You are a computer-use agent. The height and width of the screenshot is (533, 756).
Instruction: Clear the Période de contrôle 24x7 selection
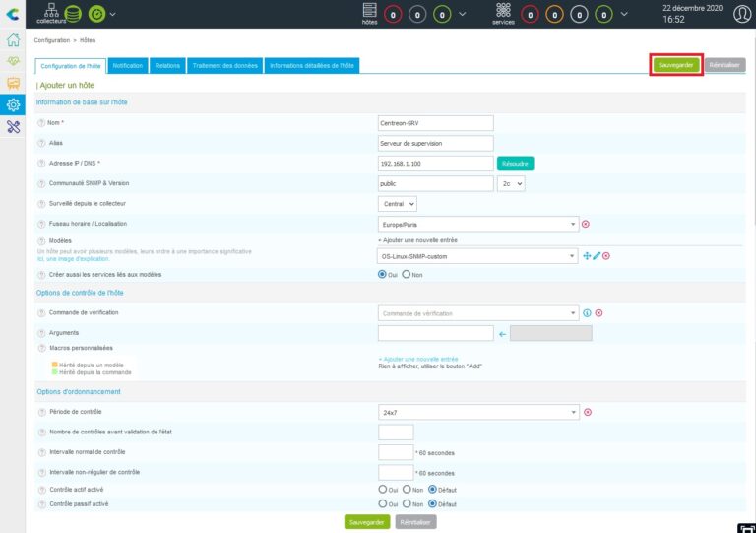[x=588, y=412]
